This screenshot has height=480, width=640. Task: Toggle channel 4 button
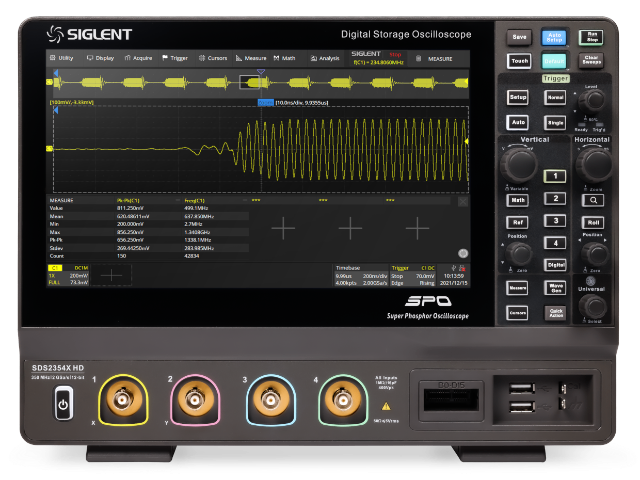555,243
